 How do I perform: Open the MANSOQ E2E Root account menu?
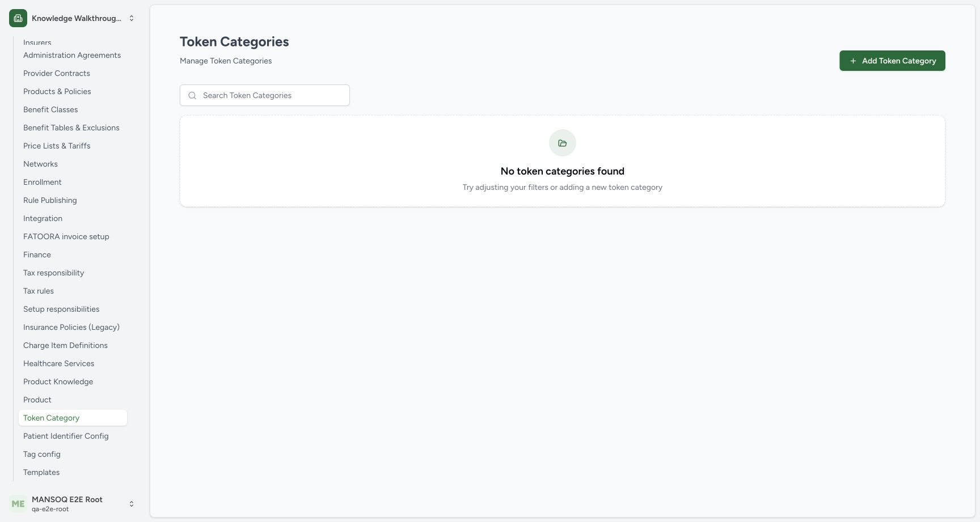132,504
